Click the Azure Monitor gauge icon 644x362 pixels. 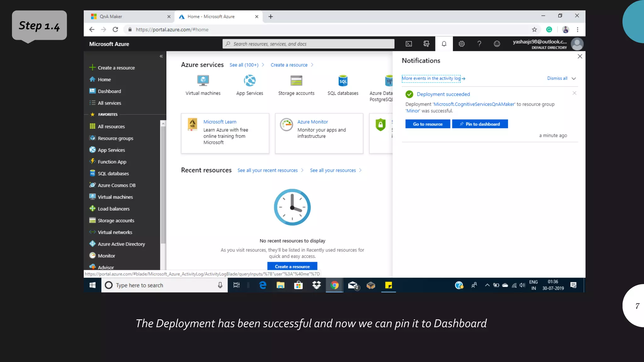click(x=286, y=125)
